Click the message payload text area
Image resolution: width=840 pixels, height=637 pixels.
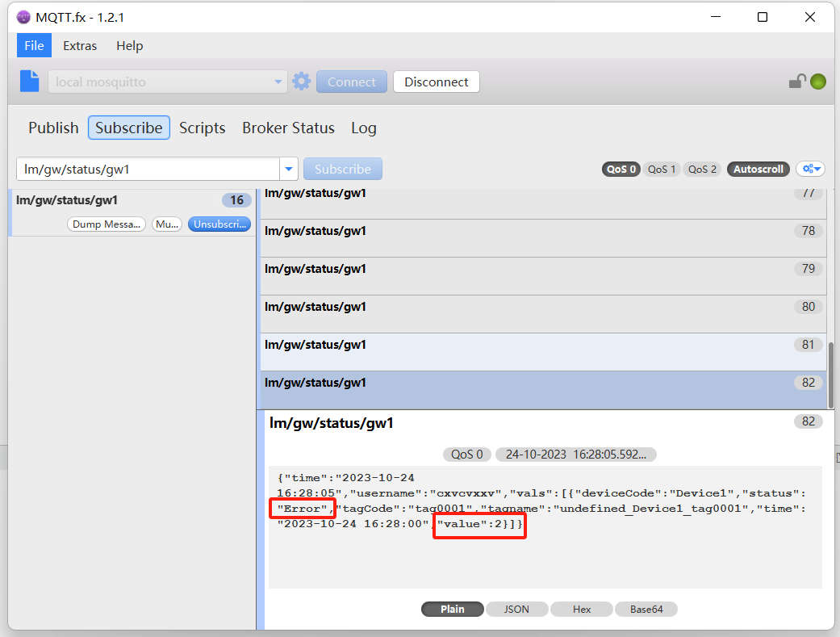(545, 527)
